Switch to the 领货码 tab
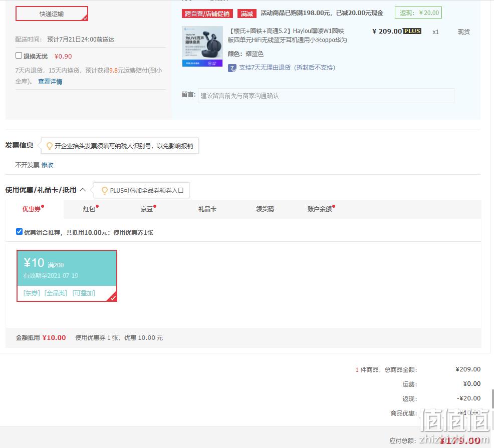 coord(265,209)
